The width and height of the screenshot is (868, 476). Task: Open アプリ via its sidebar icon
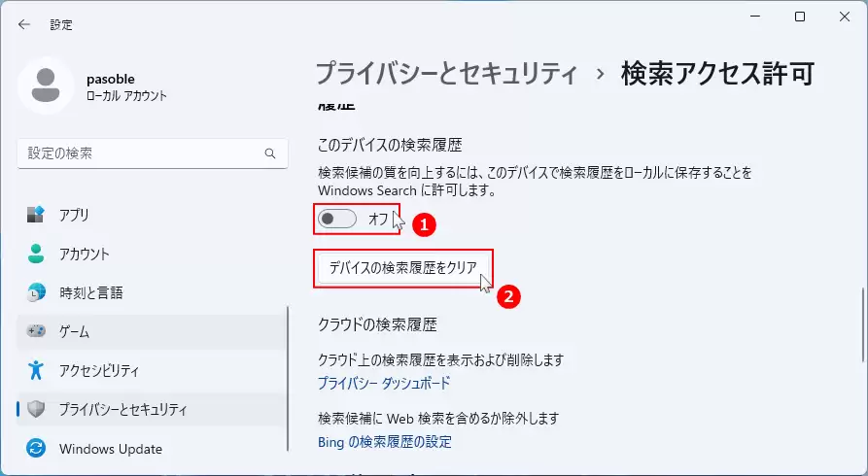(x=36, y=215)
